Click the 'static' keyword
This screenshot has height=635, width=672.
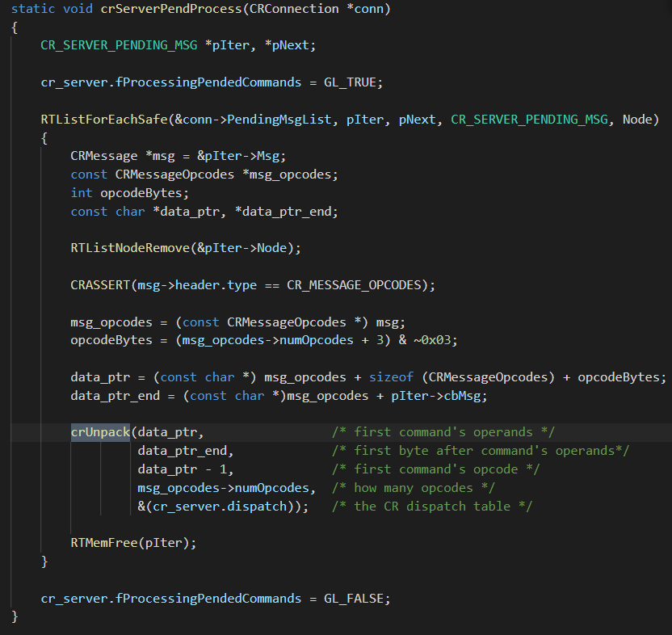33,9
